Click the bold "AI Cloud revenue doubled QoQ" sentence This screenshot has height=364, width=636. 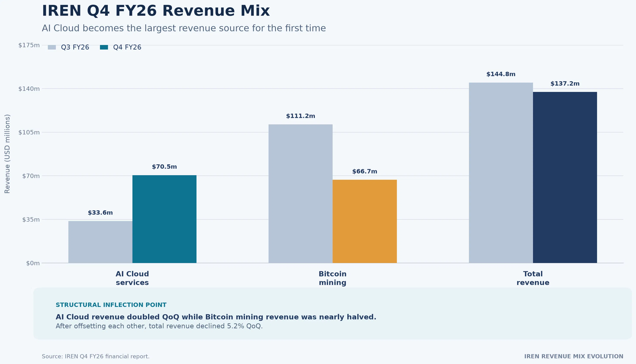(x=216, y=317)
